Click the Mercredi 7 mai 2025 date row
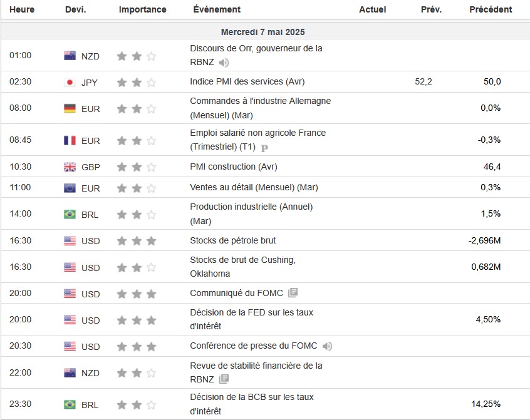This screenshot has height=420, width=530. [x=263, y=32]
